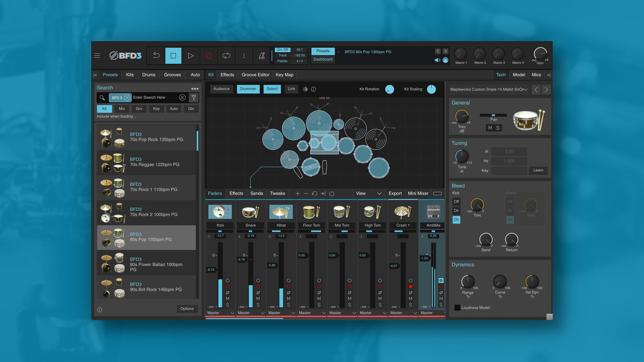The width and height of the screenshot is (644, 362).
Task: Open the hamburger menu next to BFD3 logo
Action: [x=97, y=55]
